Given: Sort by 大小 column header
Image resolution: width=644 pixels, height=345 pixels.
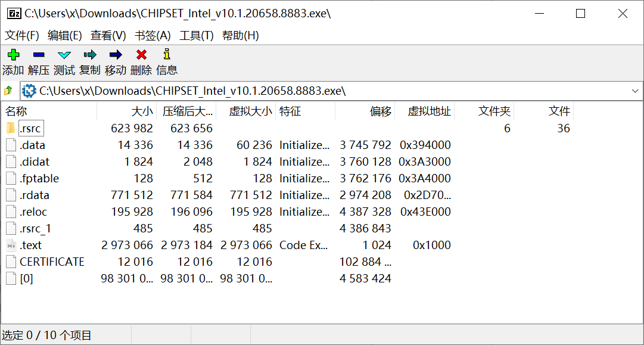Looking at the screenshot, I should [x=126, y=111].
